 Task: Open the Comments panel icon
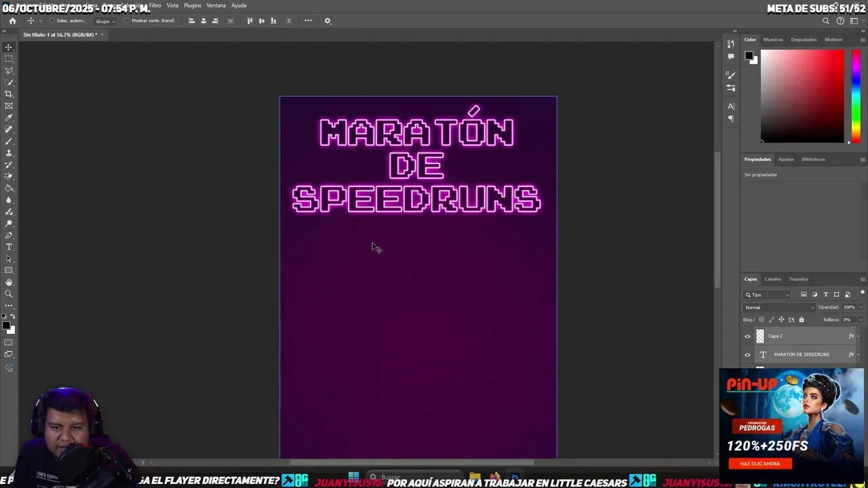coord(730,56)
